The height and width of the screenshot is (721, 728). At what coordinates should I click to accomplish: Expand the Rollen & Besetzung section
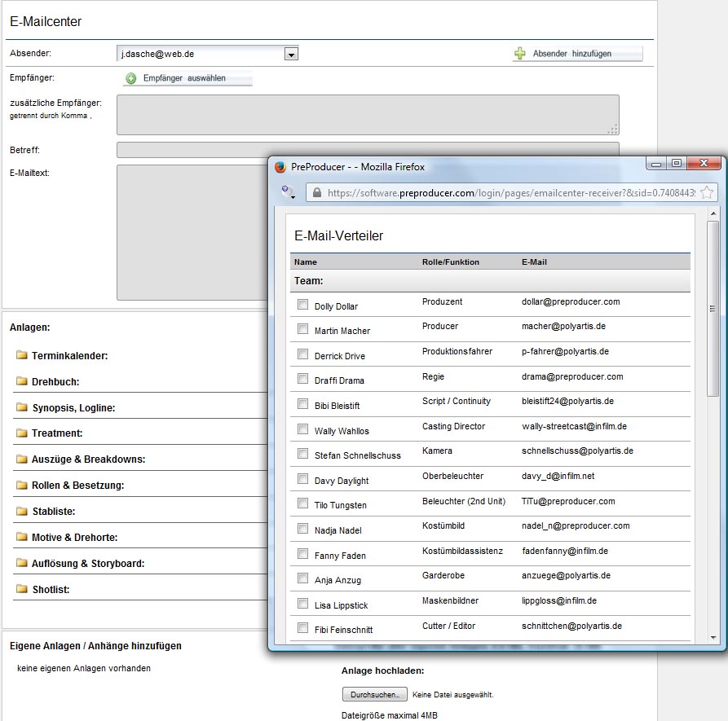(x=78, y=486)
